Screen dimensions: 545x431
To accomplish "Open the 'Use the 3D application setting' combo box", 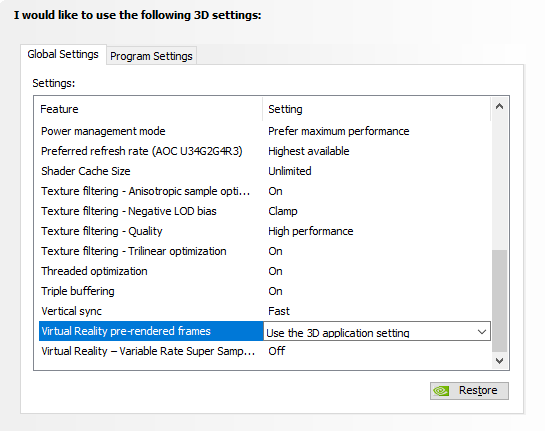I will click(377, 331).
